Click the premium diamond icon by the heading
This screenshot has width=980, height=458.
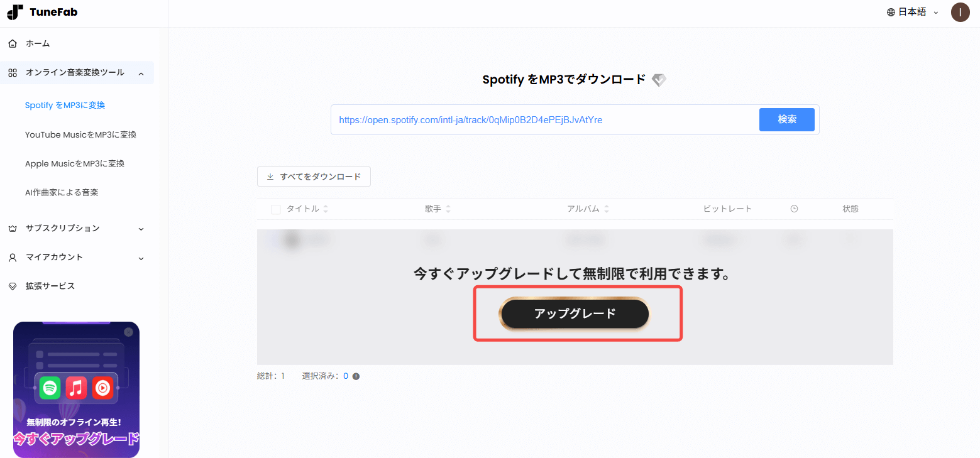pos(659,80)
